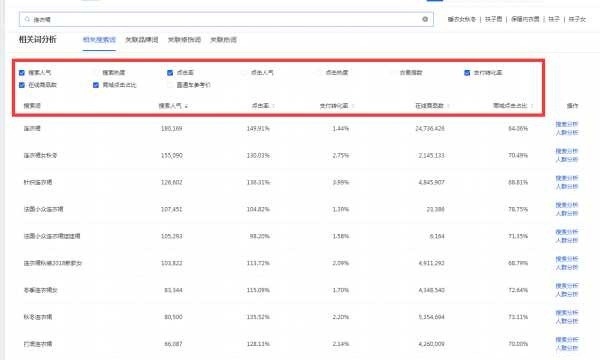Switch to the 关联热词 tab
Image resolution: width=600 pixels, height=360 pixels.
click(223, 40)
